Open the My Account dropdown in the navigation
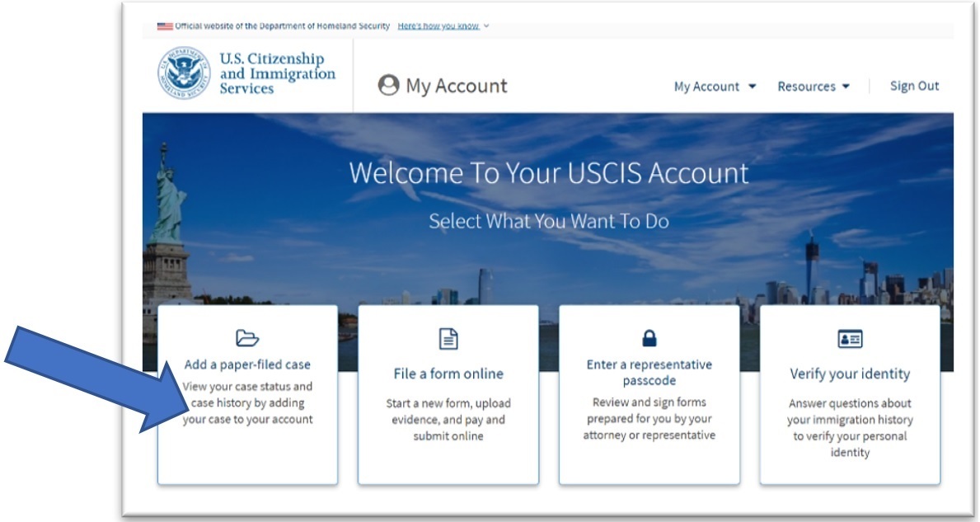This screenshot has width=980, height=522. (714, 87)
